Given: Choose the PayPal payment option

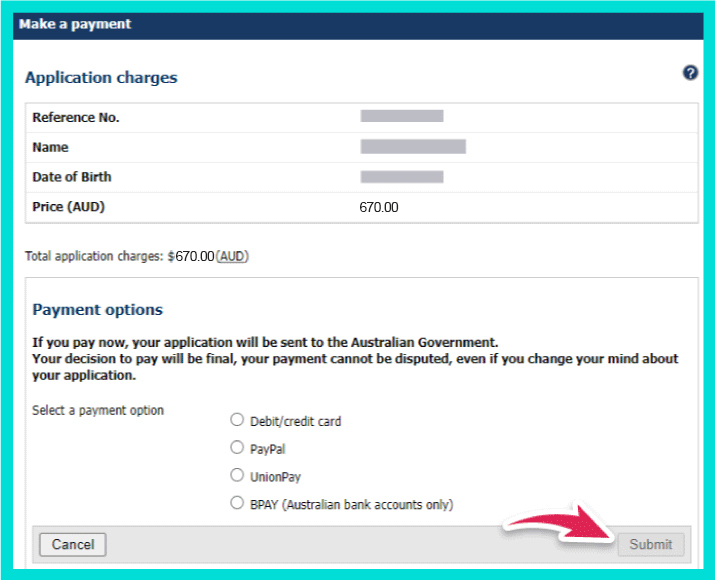Looking at the screenshot, I should (x=237, y=448).
